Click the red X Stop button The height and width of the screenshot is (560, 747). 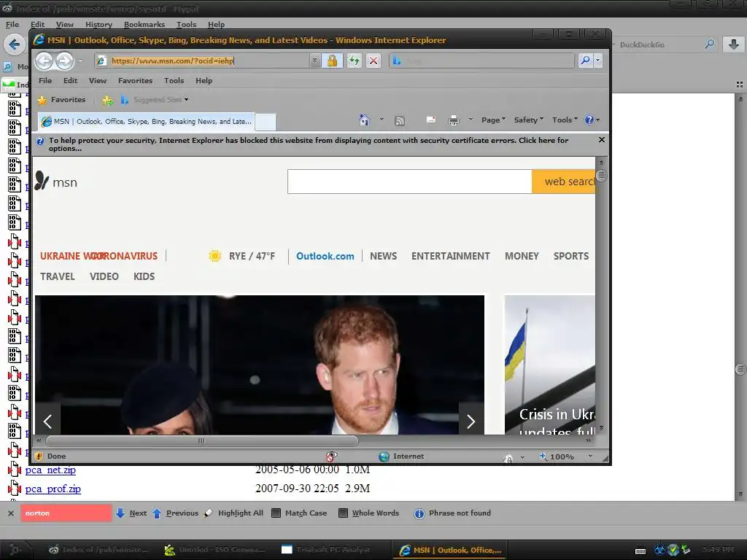(373, 61)
